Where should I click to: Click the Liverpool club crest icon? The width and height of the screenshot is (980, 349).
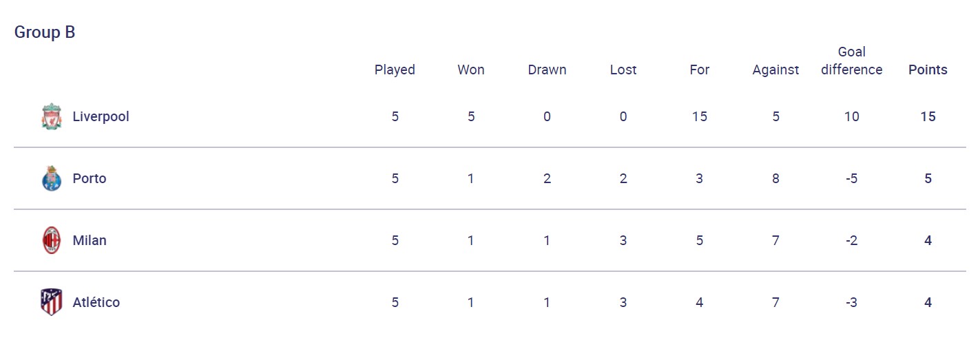pyautogui.click(x=51, y=116)
